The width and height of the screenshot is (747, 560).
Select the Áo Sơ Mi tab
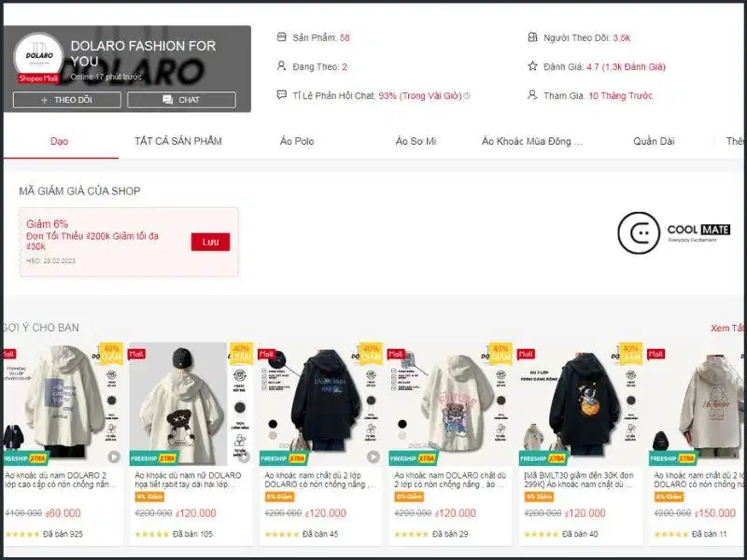[416, 141]
